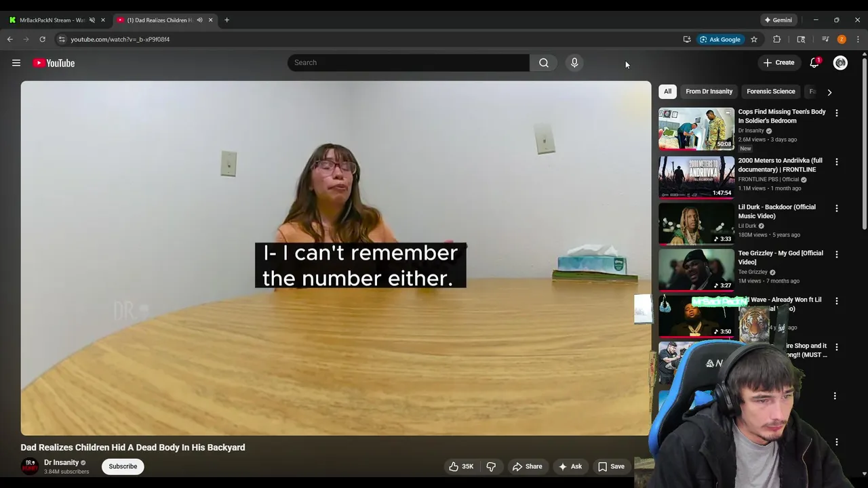868x488 pixels.
Task: Mute audio on MrBackPackN Stream tab
Action: click(92, 20)
